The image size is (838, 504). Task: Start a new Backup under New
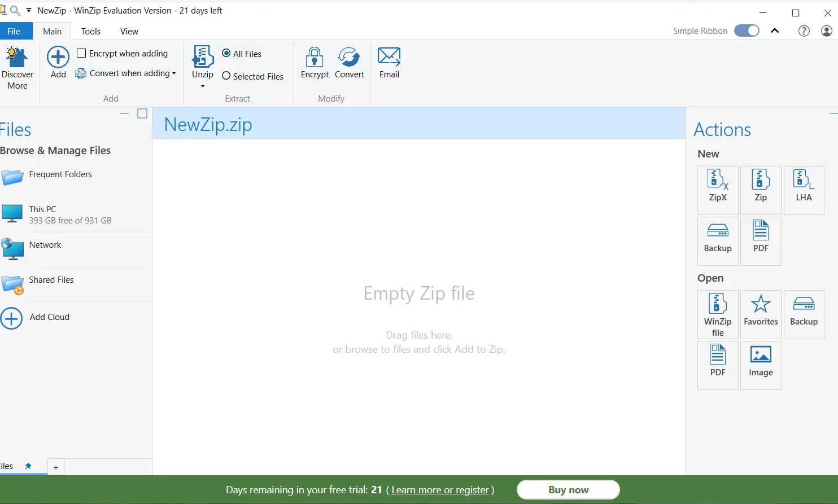click(718, 241)
